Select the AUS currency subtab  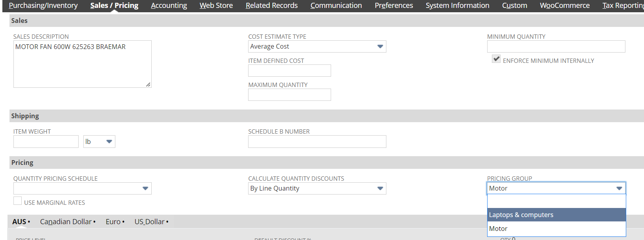pos(21,222)
